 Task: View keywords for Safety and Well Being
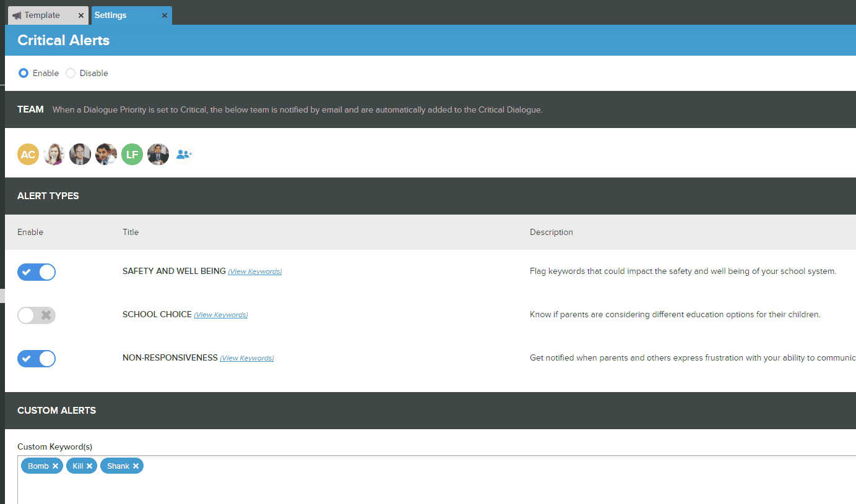pyautogui.click(x=254, y=271)
